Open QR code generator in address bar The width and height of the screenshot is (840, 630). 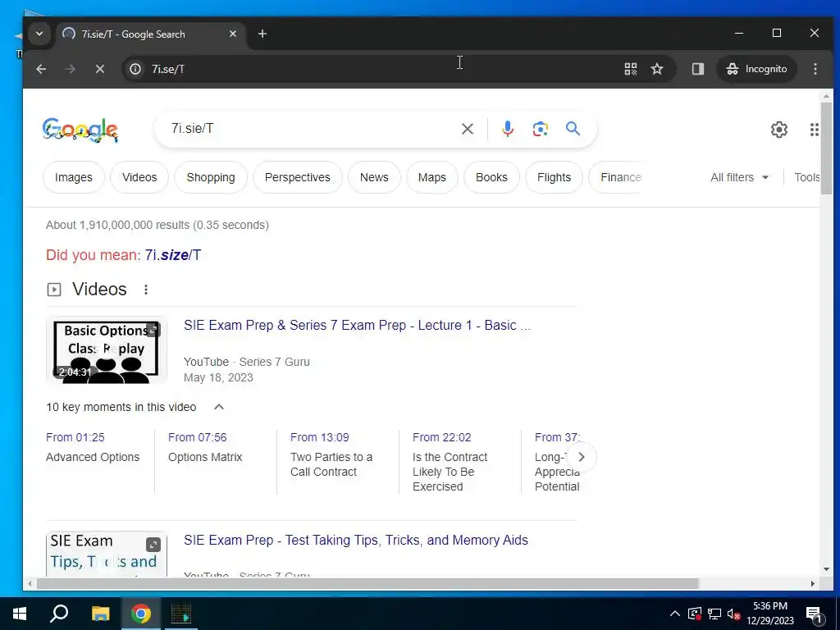pos(631,69)
